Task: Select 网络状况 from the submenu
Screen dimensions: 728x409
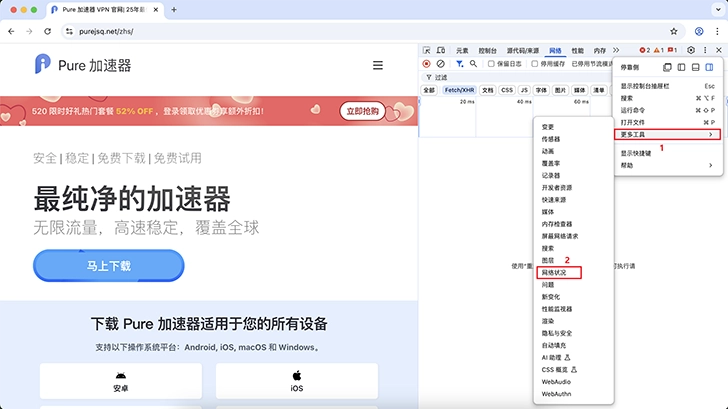Action: (558, 272)
